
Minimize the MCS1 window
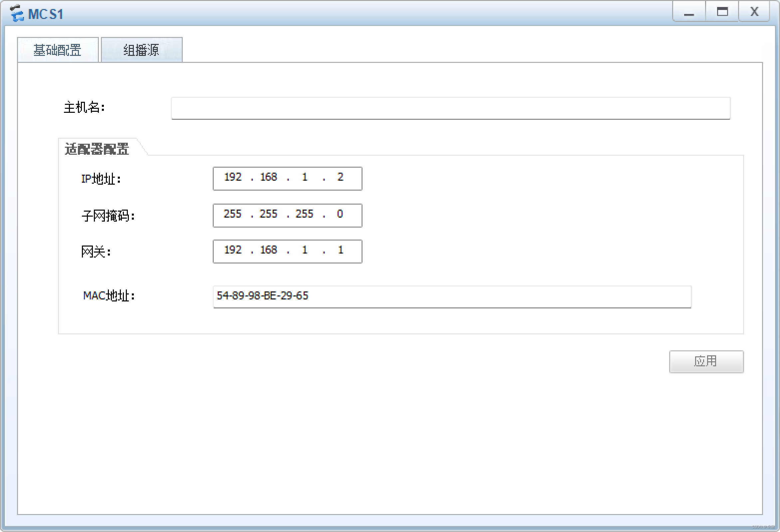click(x=689, y=12)
